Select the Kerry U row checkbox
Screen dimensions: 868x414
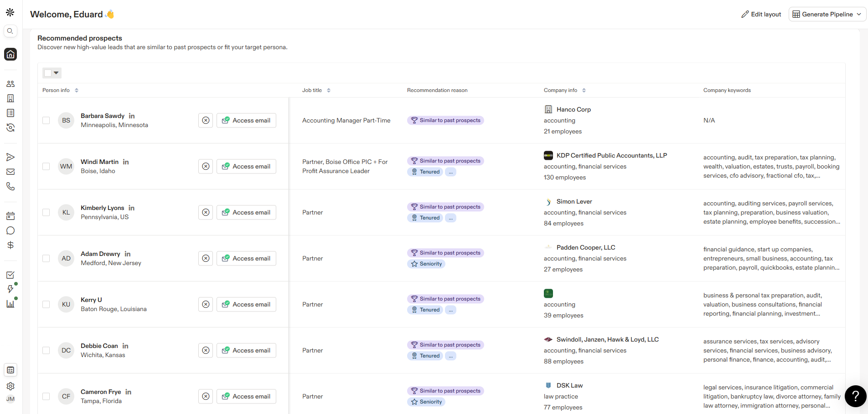(46, 304)
